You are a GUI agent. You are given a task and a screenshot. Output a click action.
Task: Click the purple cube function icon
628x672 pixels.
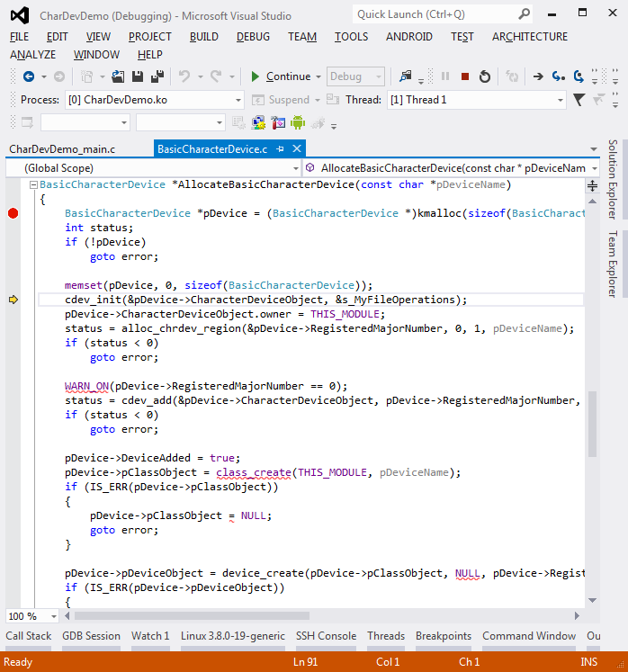(x=310, y=168)
